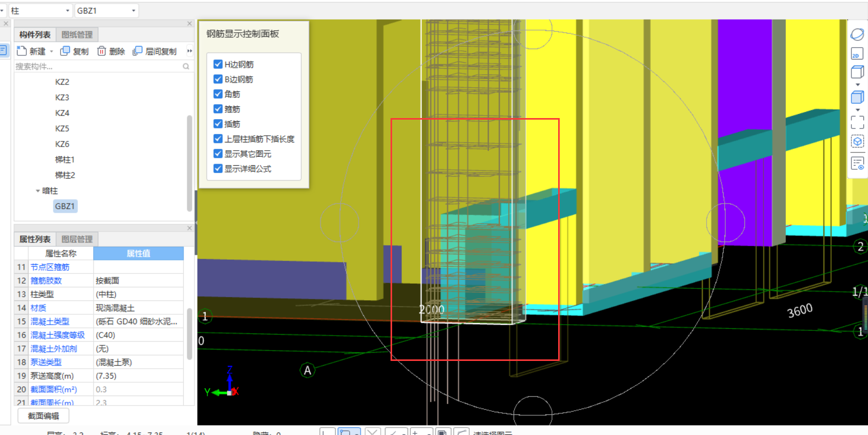
Task: Select KZ2 in the component list
Action: 62,82
